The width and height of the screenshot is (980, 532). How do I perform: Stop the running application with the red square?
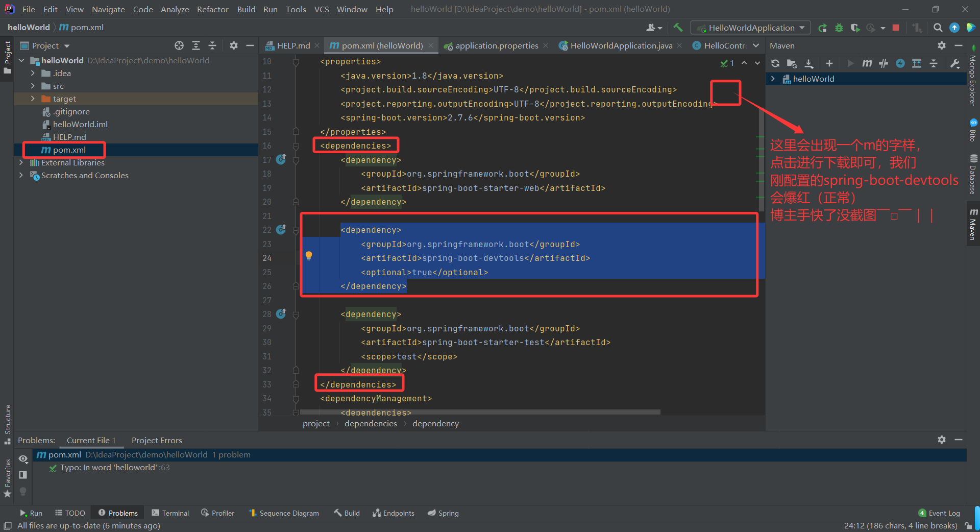pyautogui.click(x=896, y=28)
